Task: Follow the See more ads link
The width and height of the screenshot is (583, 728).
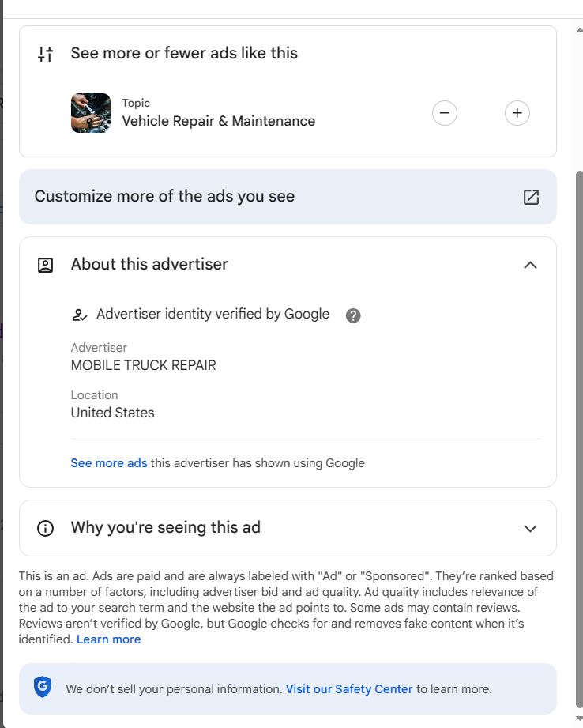Action: coord(108,463)
